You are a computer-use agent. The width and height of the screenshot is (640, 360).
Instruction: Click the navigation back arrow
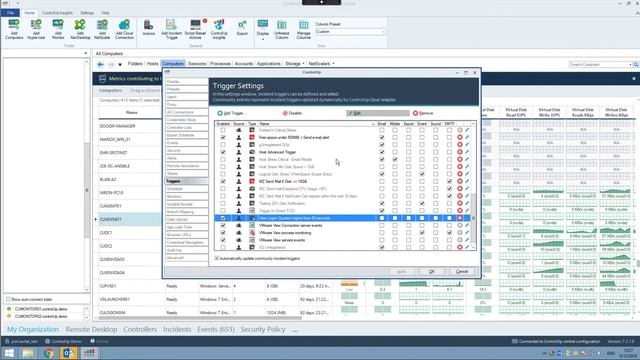(x=100, y=64)
